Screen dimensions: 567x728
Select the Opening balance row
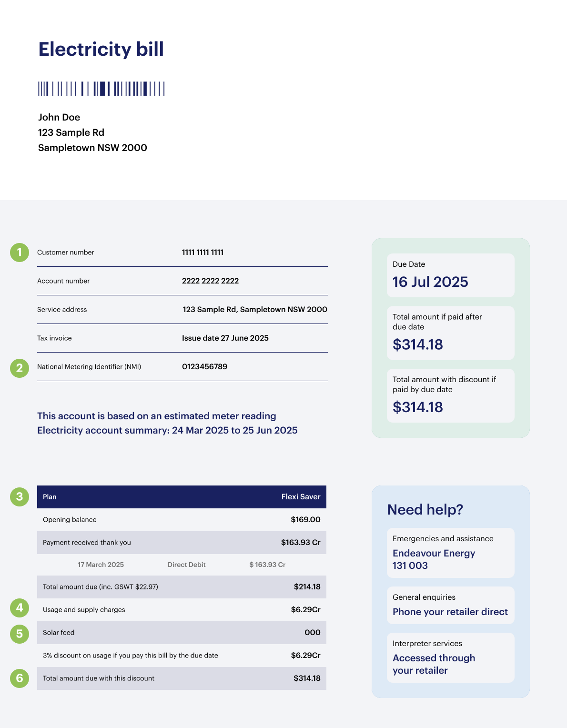coord(182,520)
